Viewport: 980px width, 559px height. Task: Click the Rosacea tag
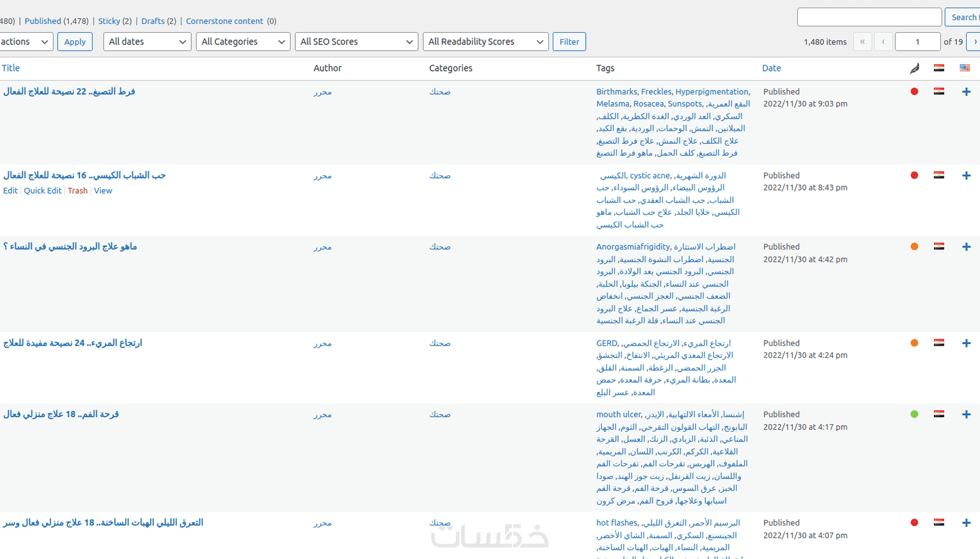(x=649, y=104)
